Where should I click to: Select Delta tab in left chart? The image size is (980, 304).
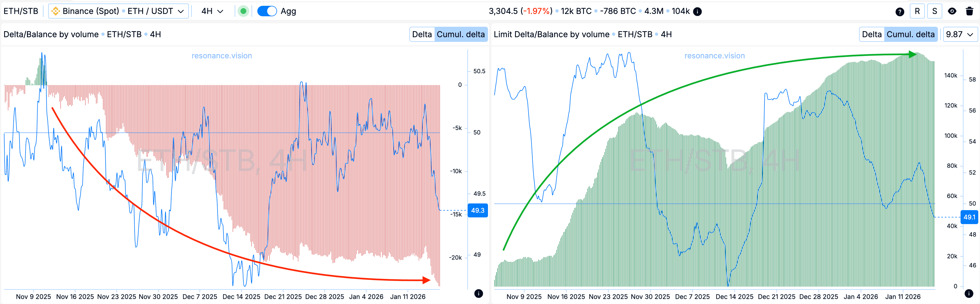(422, 34)
